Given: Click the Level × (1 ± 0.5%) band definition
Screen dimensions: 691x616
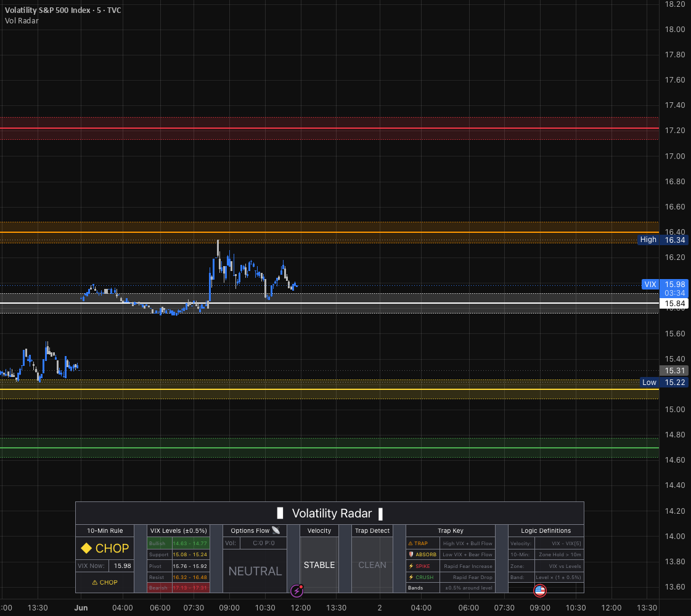Looking at the screenshot, I should [x=560, y=577].
